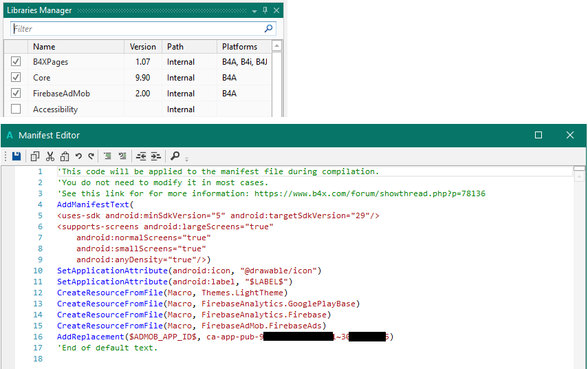Viewport: 588px width, 369px height.
Task: Click the android:icon SetApplicationAttribute line
Action: (x=189, y=271)
